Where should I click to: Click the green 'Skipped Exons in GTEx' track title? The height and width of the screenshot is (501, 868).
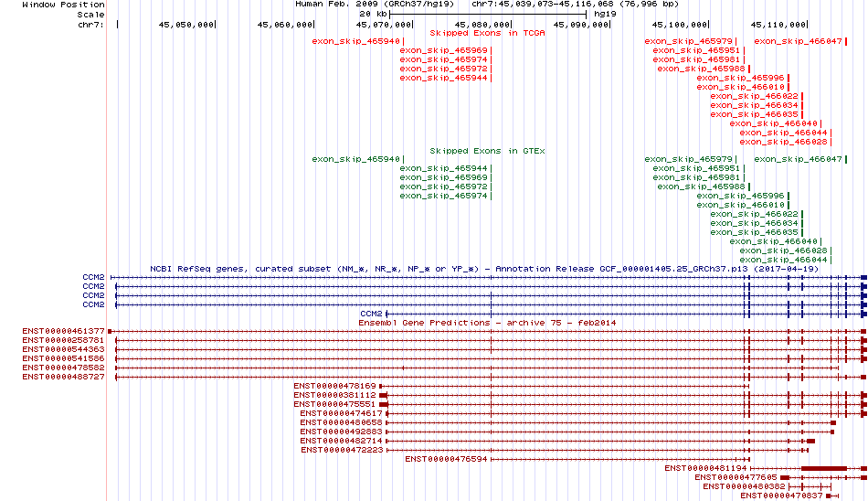click(x=487, y=150)
